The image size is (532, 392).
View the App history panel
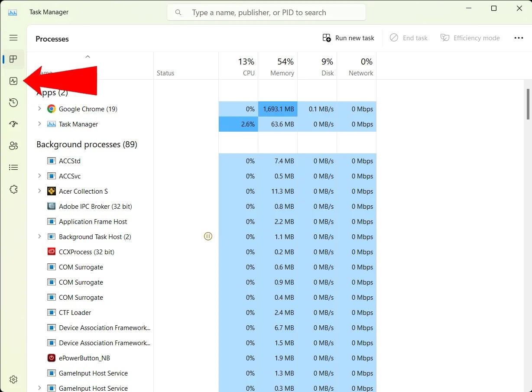point(13,103)
